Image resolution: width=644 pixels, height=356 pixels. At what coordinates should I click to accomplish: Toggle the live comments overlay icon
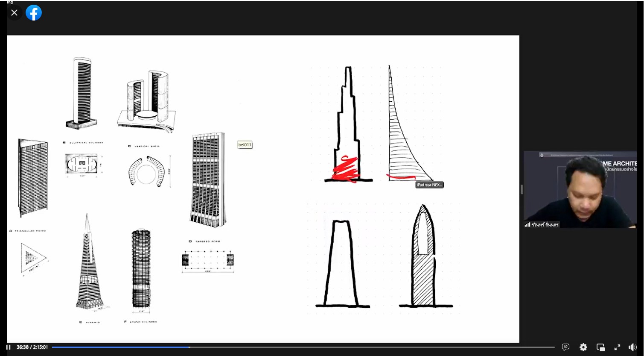click(565, 347)
